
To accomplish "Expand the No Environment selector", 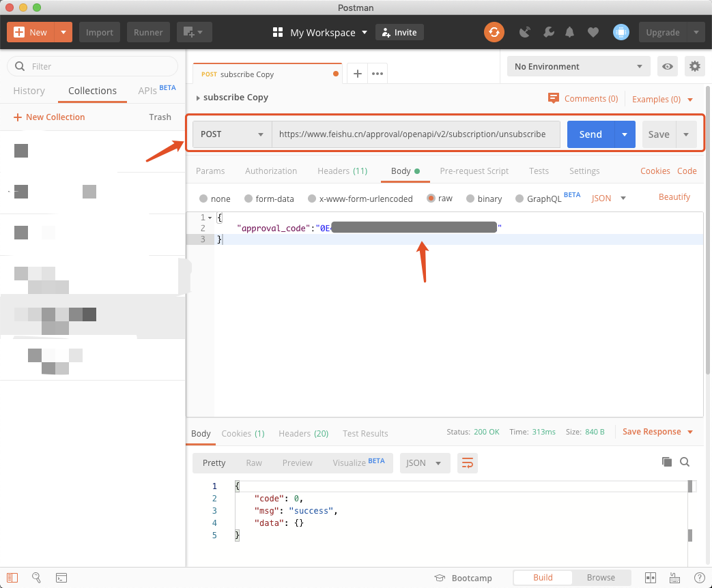I will click(x=578, y=66).
